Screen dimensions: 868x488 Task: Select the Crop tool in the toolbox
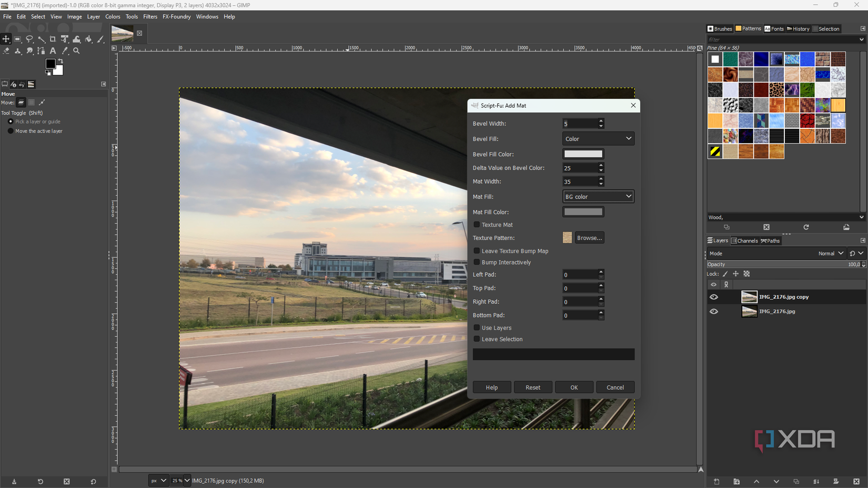pyautogui.click(x=53, y=39)
